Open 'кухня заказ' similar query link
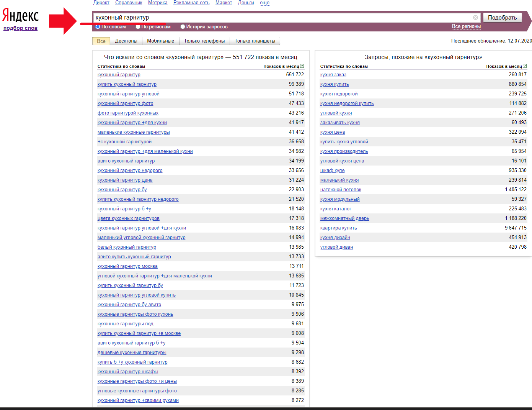 [333, 75]
